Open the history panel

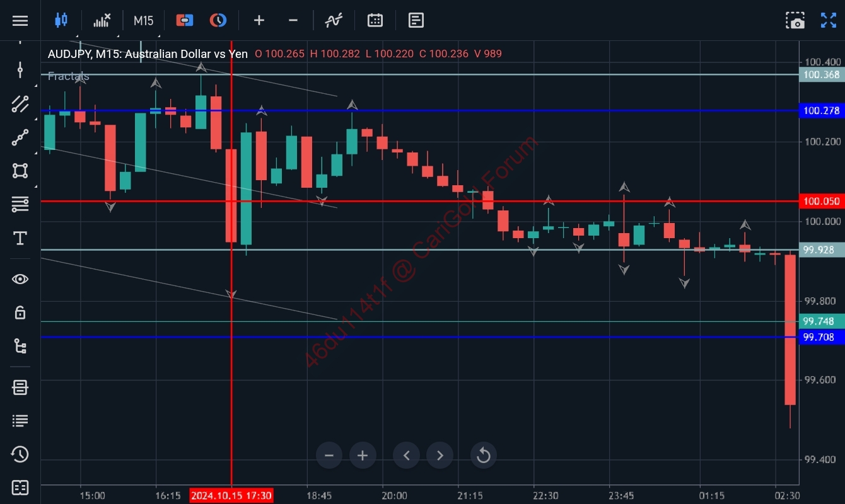click(x=20, y=454)
